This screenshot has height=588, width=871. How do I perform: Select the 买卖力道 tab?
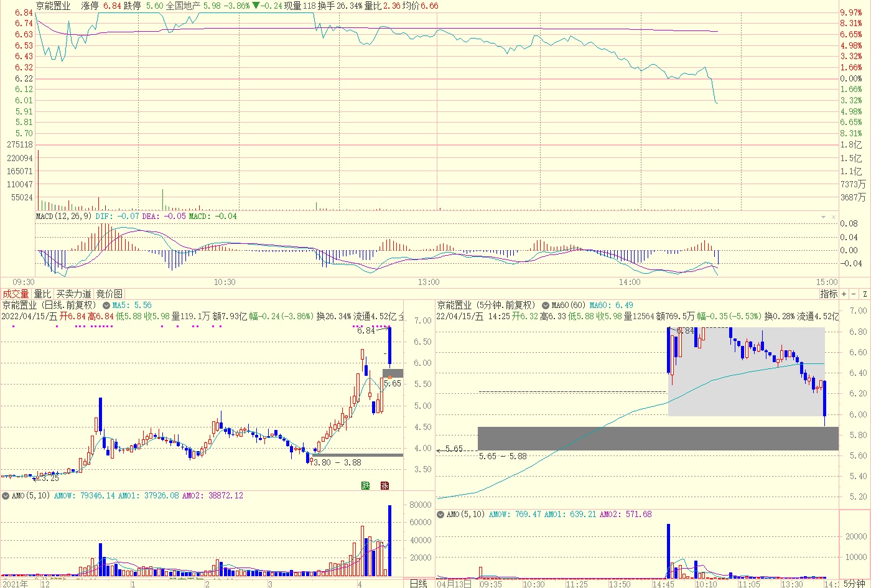pos(73,294)
